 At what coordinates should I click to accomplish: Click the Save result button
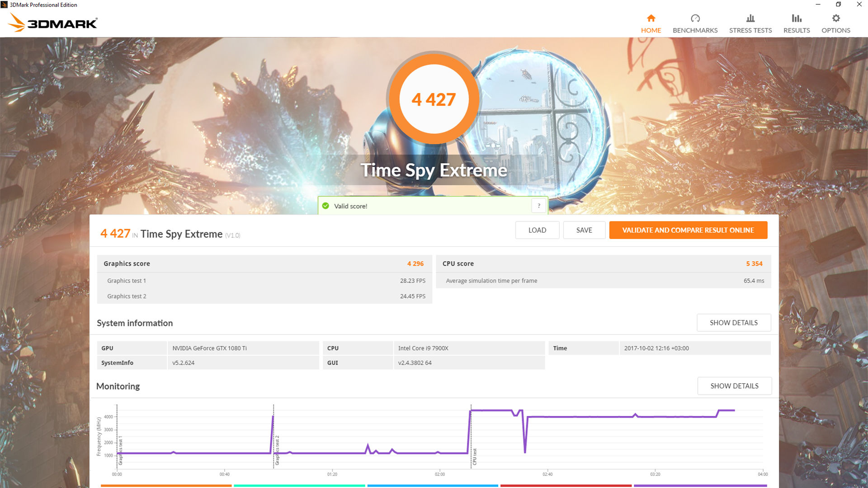(x=584, y=230)
